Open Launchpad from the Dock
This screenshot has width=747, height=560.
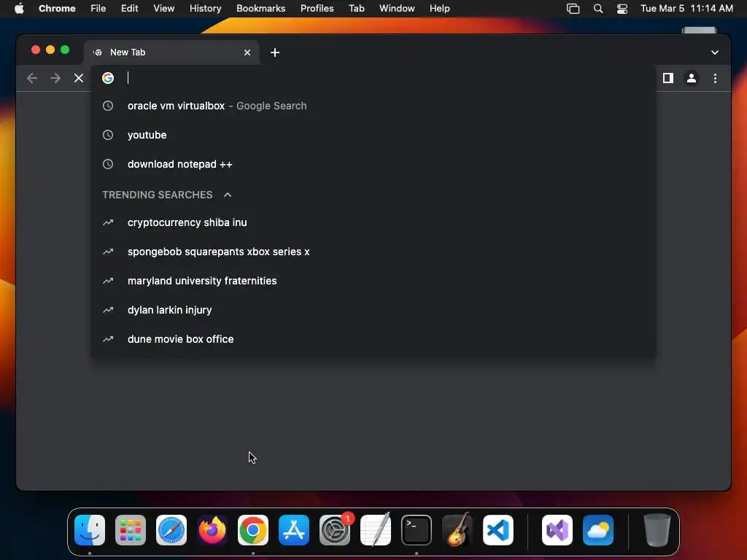click(131, 530)
